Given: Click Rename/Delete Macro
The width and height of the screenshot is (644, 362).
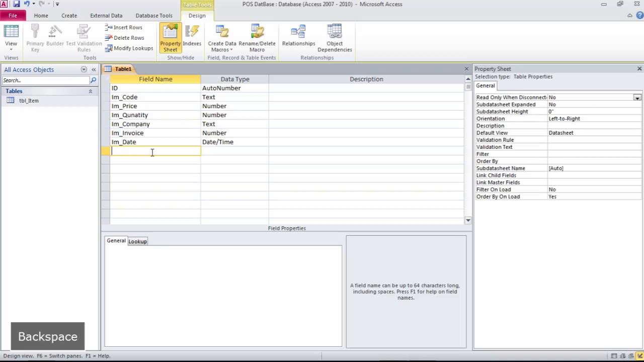Looking at the screenshot, I should (x=257, y=38).
